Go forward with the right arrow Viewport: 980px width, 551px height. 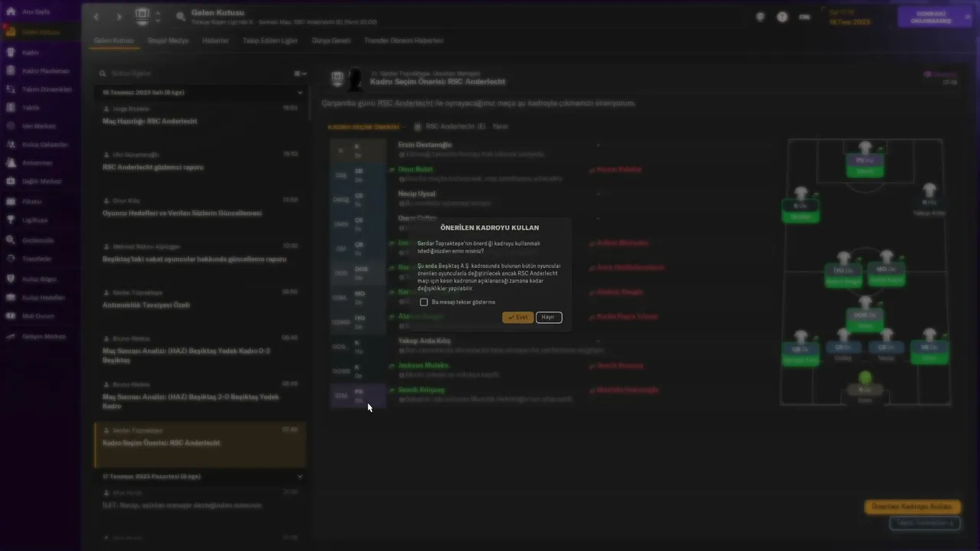(x=119, y=16)
